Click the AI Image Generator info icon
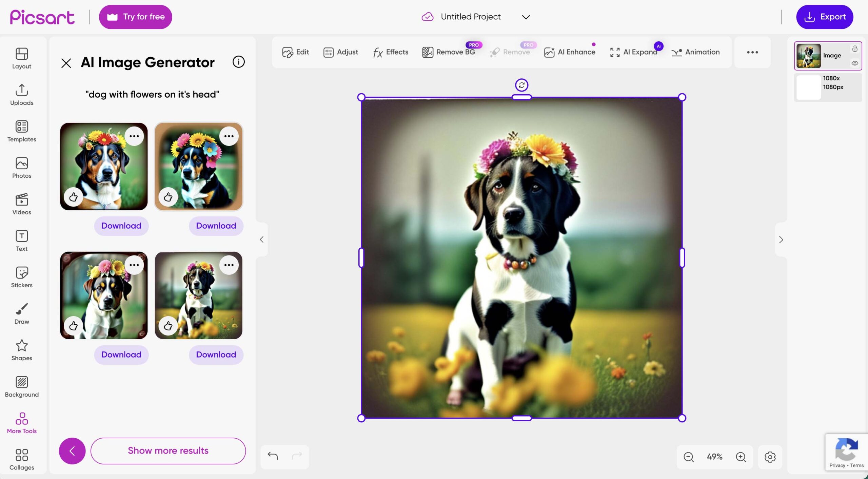This screenshot has width=868, height=479. pos(238,62)
